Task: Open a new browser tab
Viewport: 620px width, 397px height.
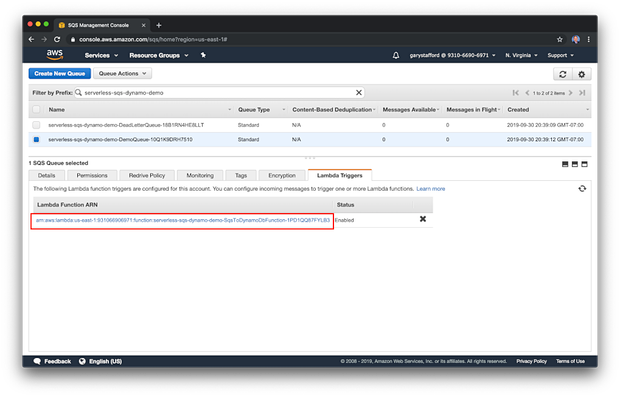Action: click(x=159, y=25)
